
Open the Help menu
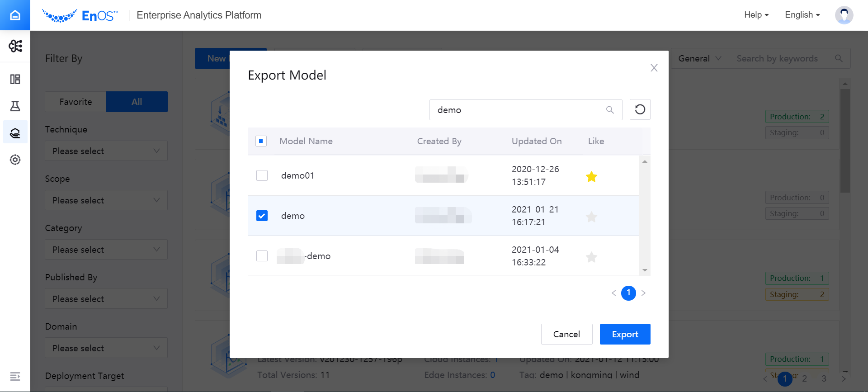[756, 15]
